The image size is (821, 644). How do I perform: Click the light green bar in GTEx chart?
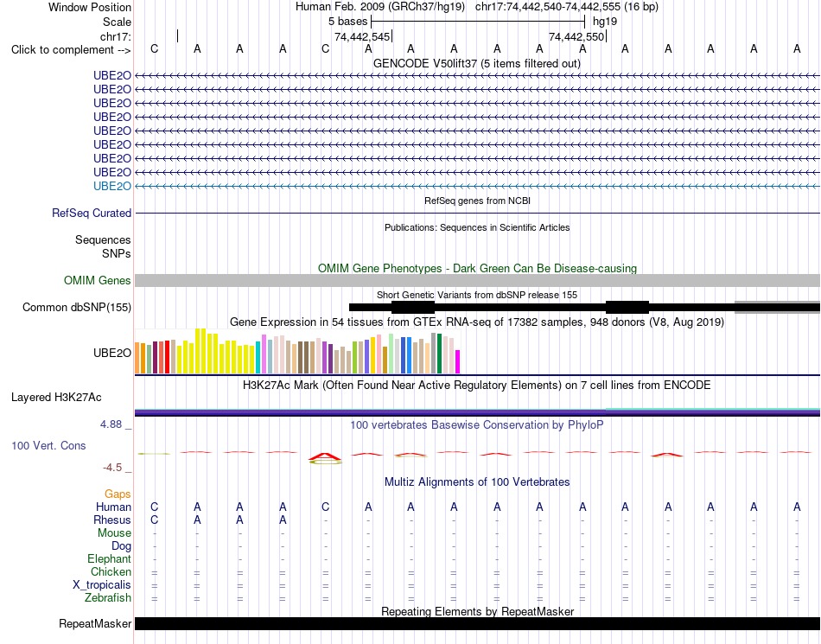click(391, 354)
